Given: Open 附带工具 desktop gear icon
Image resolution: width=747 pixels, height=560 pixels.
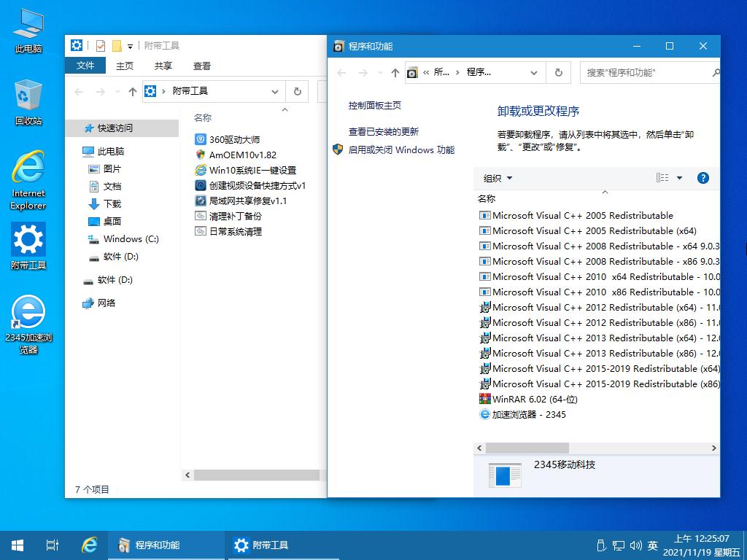Looking at the screenshot, I should tap(28, 246).
